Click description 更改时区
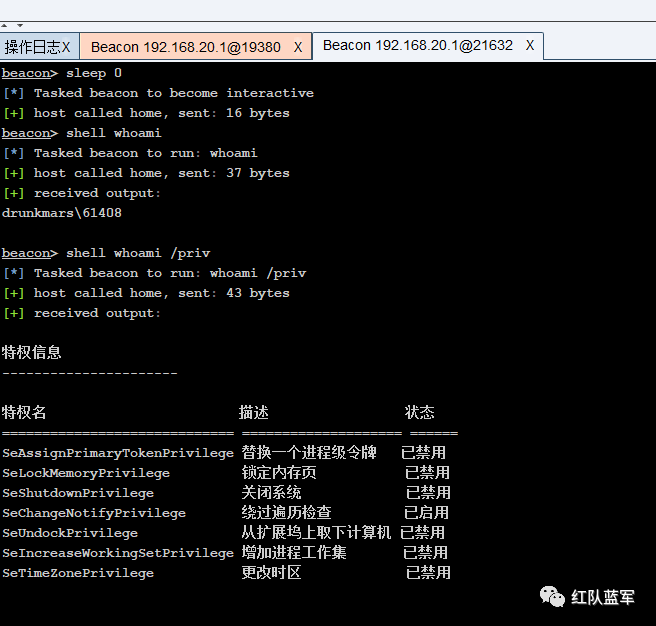The width and height of the screenshot is (656, 626). tap(271, 572)
